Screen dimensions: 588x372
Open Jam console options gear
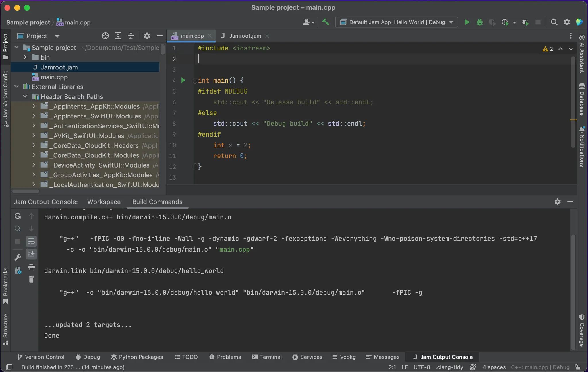(x=558, y=202)
